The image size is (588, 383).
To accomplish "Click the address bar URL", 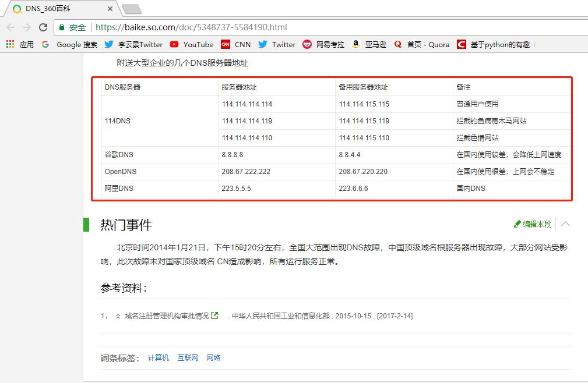I will pos(191,27).
